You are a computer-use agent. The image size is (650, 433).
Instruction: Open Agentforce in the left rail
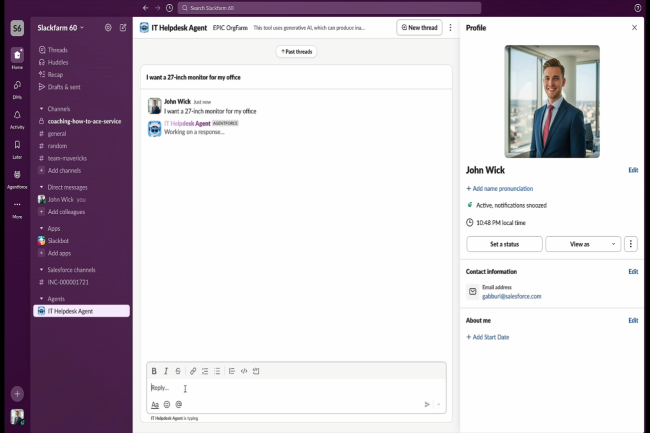pyautogui.click(x=17, y=179)
